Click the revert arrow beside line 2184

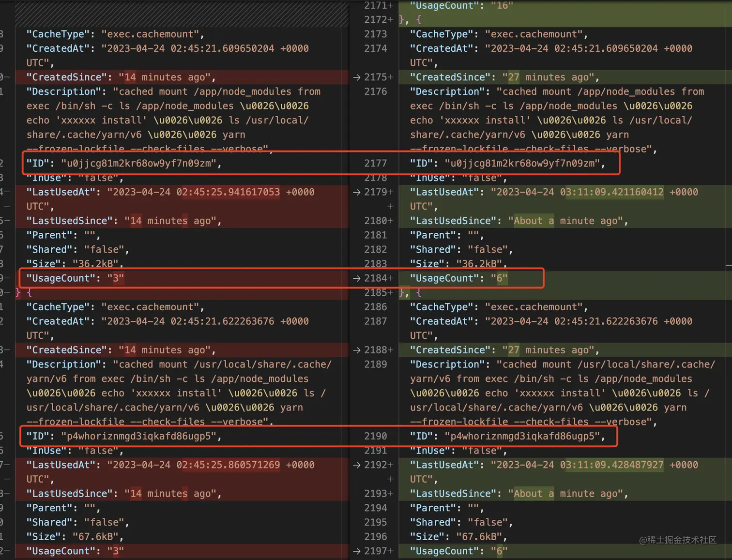(x=357, y=278)
